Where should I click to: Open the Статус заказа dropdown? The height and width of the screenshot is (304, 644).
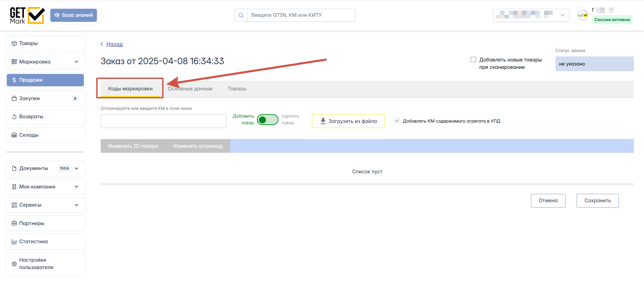coord(595,64)
